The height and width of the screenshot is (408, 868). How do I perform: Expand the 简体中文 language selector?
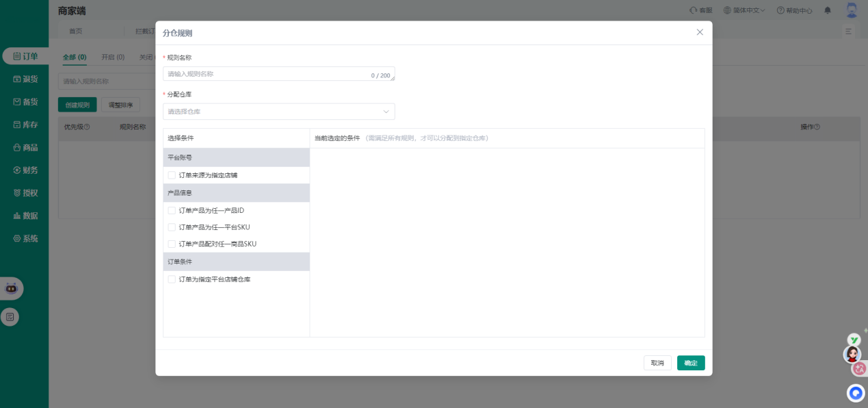coord(744,10)
